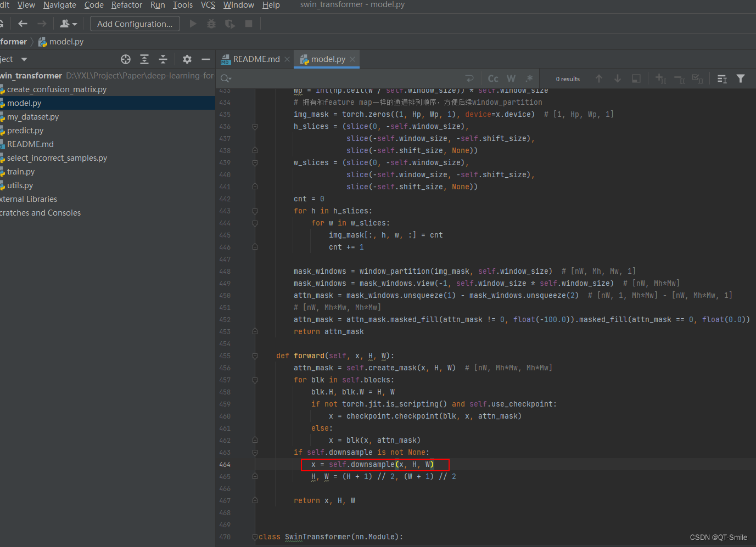This screenshot has height=547, width=756.
Task: Click Unselect Occurrence icon
Action: coord(679,78)
